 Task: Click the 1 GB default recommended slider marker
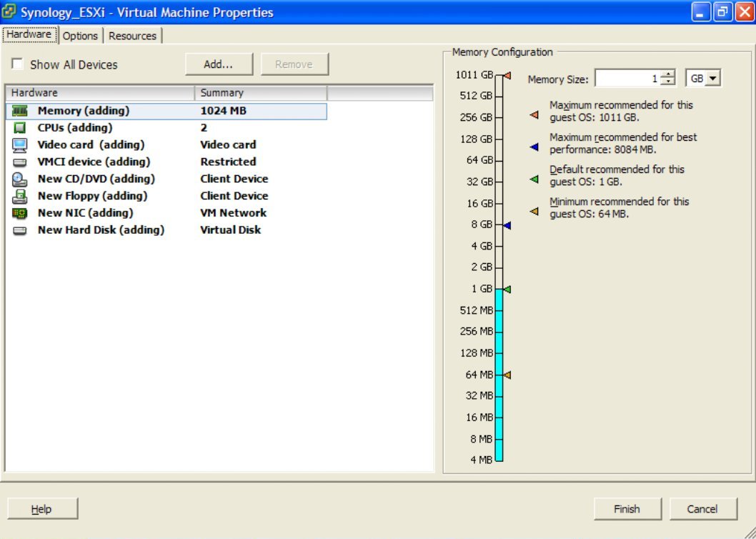(x=506, y=289)
